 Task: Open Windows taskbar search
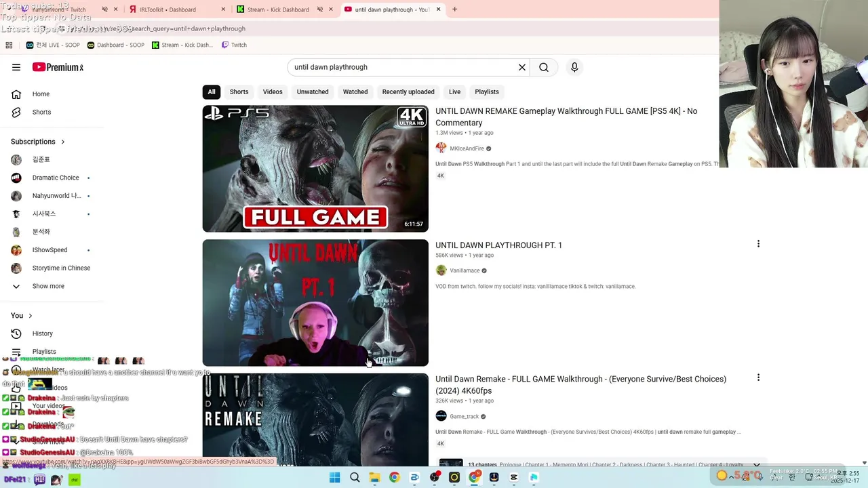tap(355, 477)
